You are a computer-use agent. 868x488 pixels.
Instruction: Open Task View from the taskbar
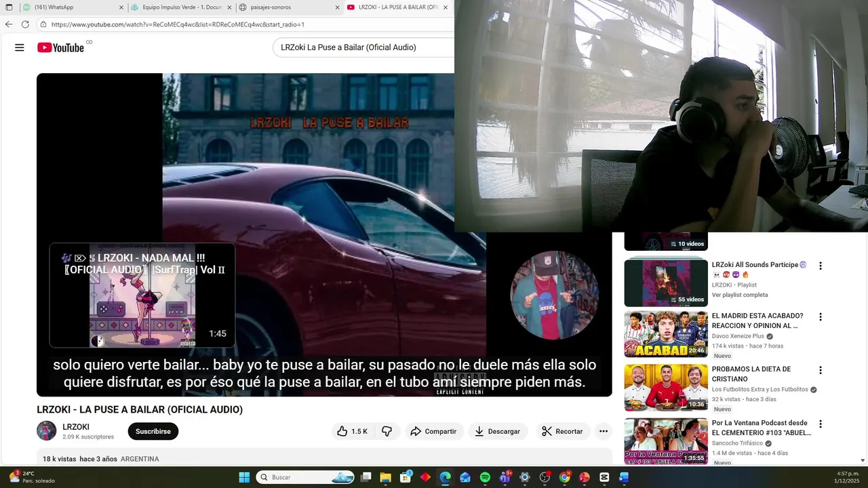coord(366,477)
